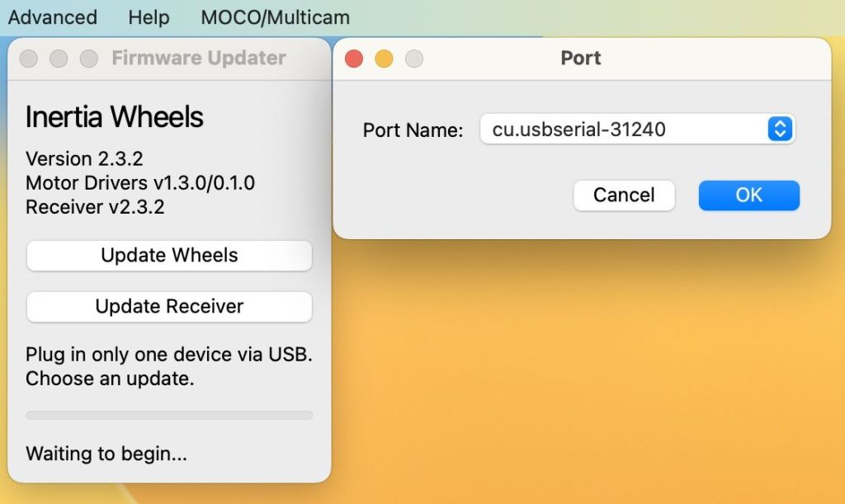Open the MOCO/Multicam menu
This screenshot has height=504, width=845.
[276, 17]
